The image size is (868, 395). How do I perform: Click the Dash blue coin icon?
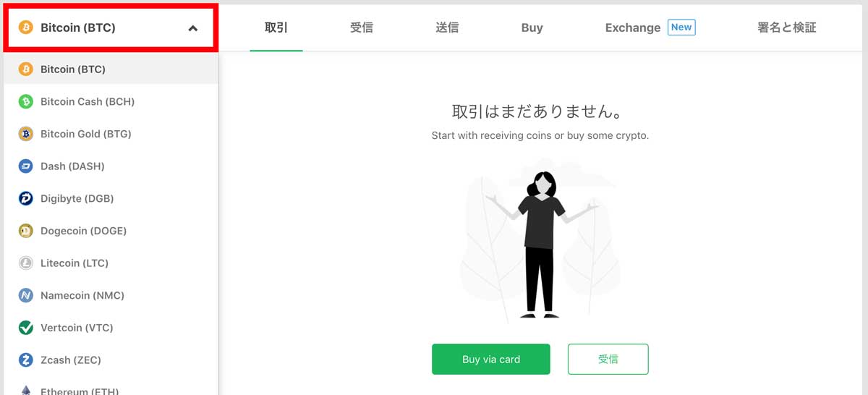[x=26, y=166]
